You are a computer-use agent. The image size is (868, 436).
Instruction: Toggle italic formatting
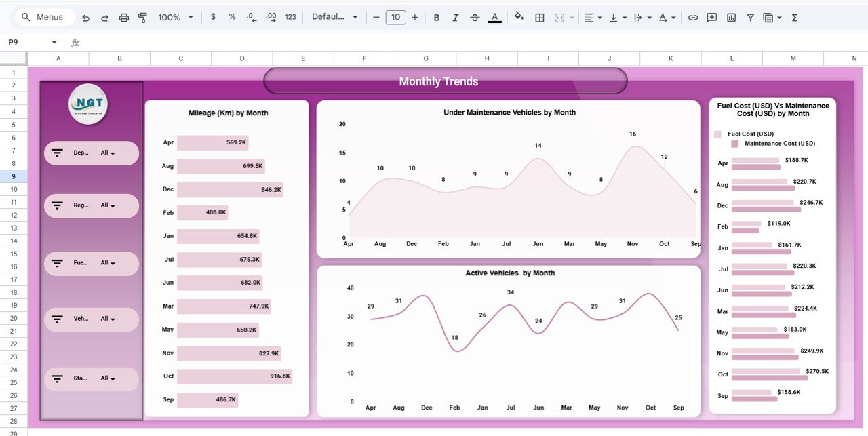(x=456, y=17)
